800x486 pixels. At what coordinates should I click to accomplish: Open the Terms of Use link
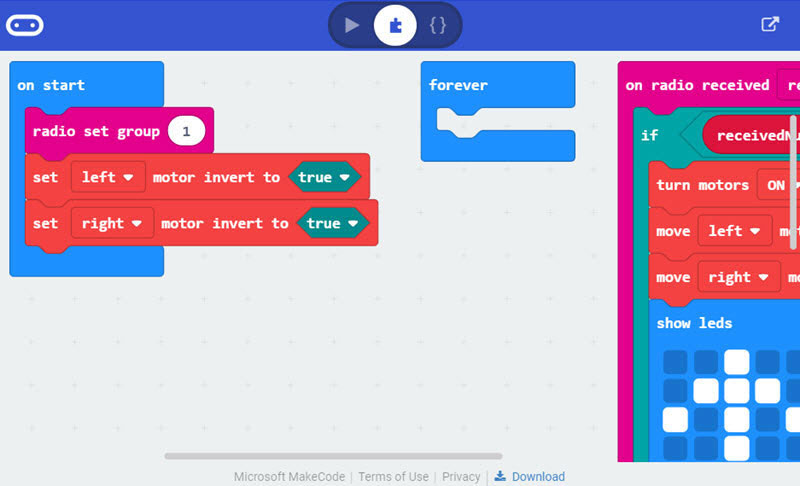393,476
